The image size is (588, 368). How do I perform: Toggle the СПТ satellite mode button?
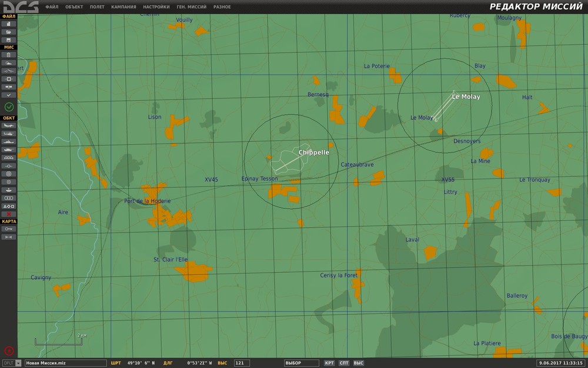tap(344, 363)
